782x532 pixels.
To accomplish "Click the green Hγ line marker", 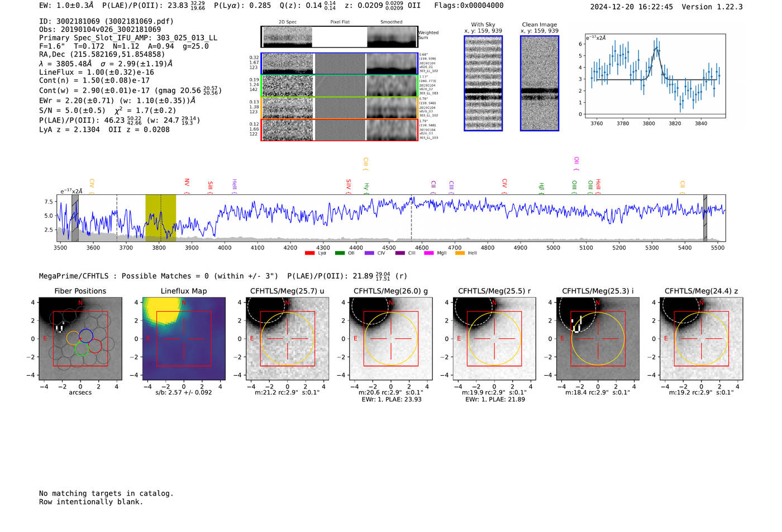I will tap(366, 188).
